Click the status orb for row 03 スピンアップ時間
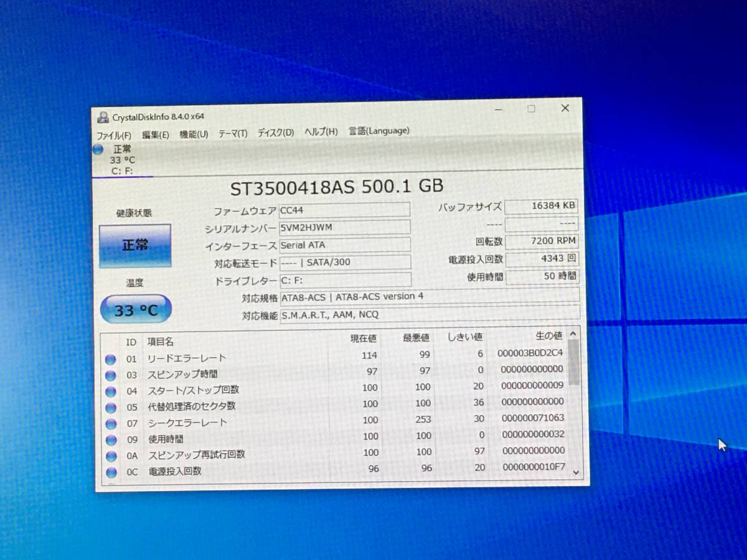Screen dimensions: 747x560 tap(111, 375)
